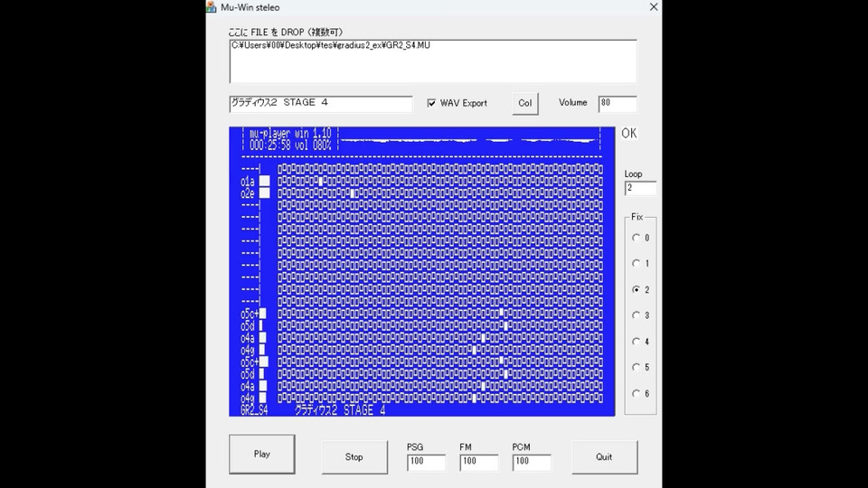
Task: Click the 000:25:58 vol 080% time display
Action: click(290, 145)
